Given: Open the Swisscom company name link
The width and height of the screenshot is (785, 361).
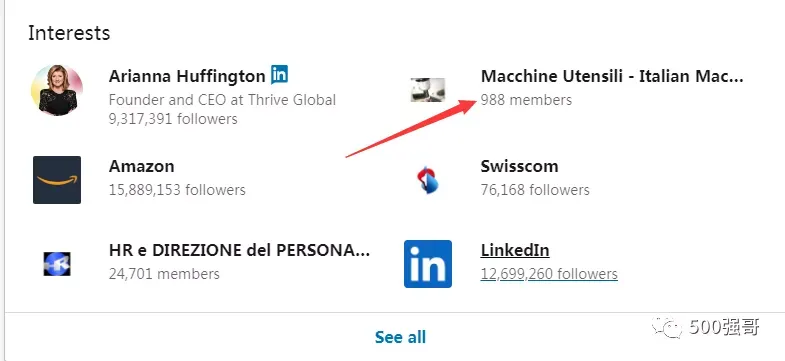Looking at the screenshot, I should click(519, 166).
